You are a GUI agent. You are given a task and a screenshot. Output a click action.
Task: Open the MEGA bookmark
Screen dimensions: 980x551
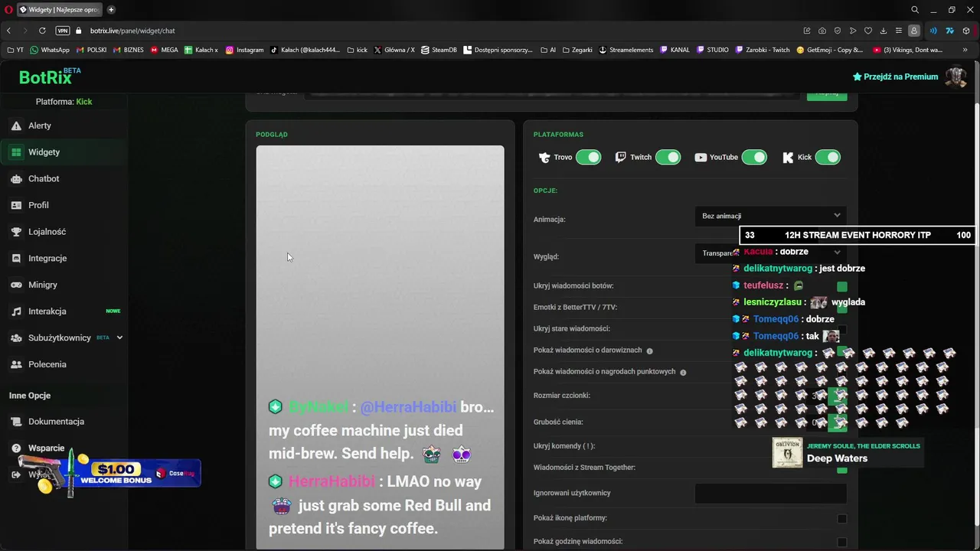[x=165, y=50]
